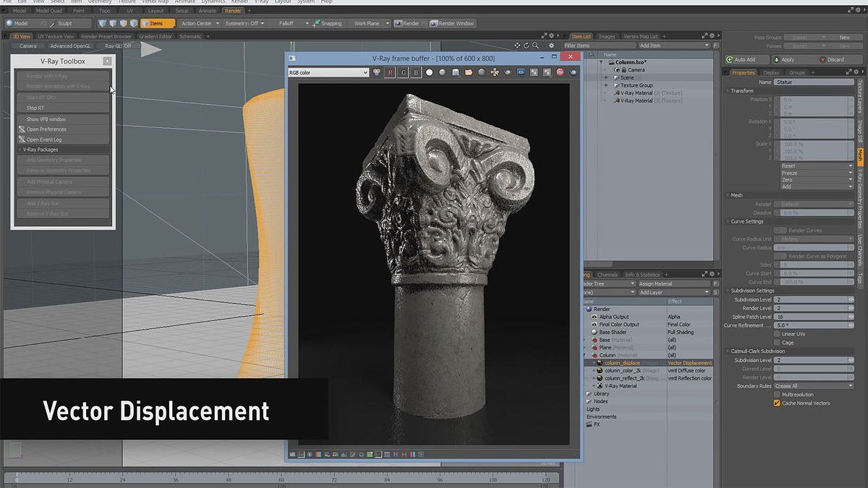The width and height of the screenshot is (868, 488).
Task: Enable the Linear UVs checkbox
Action: (x=778, y=333)
